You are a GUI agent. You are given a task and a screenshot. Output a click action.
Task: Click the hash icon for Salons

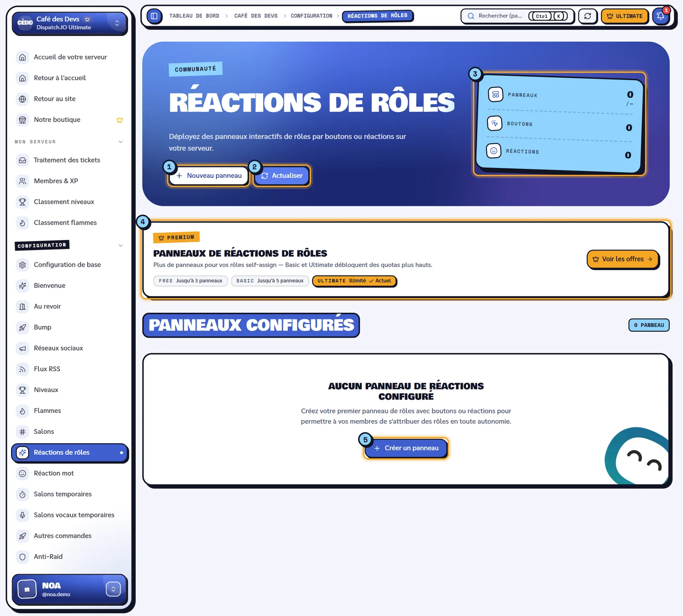tap(23, 432)
